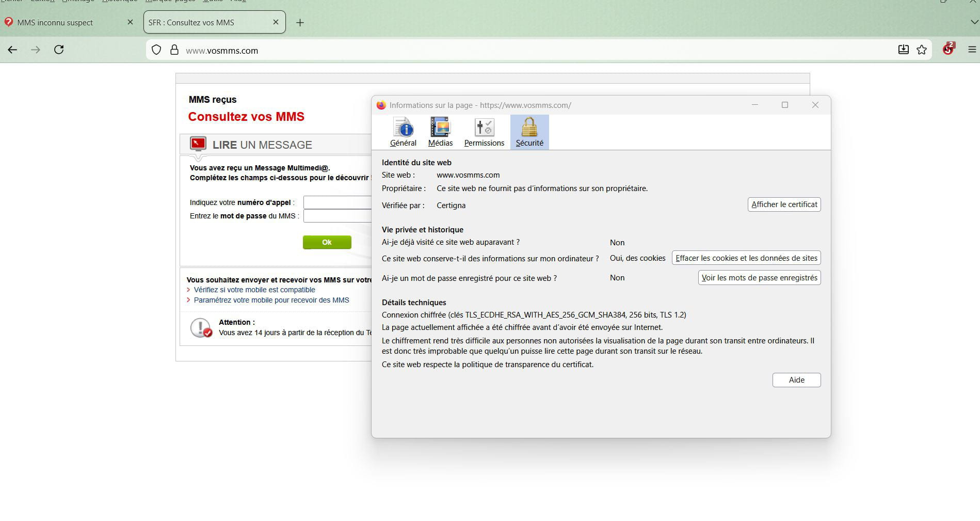
Task: Open 'Vérifiez si votre mobile est compatible' link
Action: (x=254, y=290)
